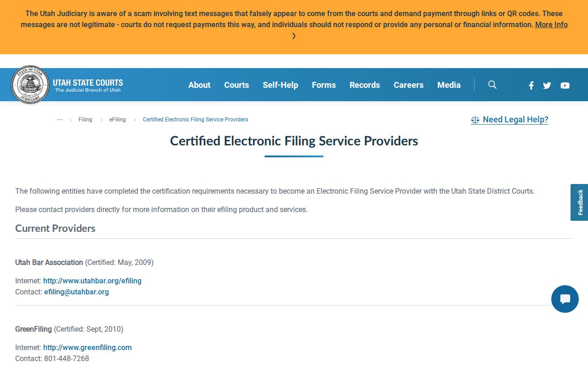This screenshot has height=368, width=588.
Task: Open the Media menu
Action: click(449, 85)
